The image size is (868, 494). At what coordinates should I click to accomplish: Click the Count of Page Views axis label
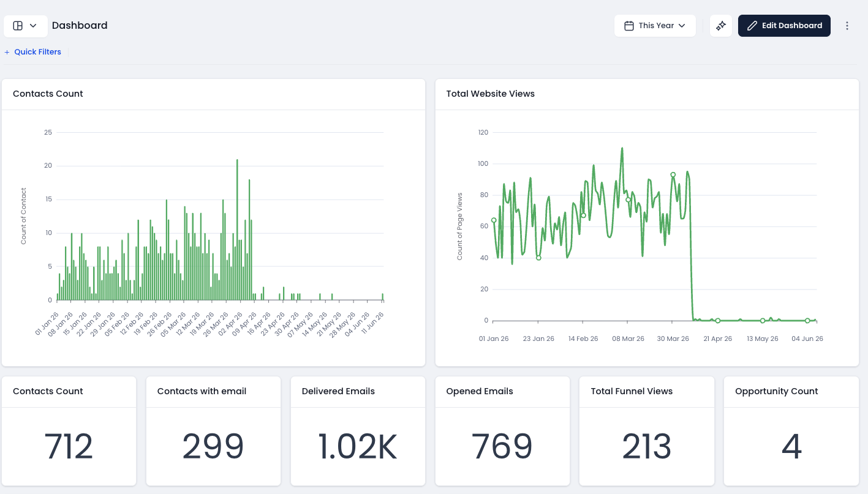[459, 226]
